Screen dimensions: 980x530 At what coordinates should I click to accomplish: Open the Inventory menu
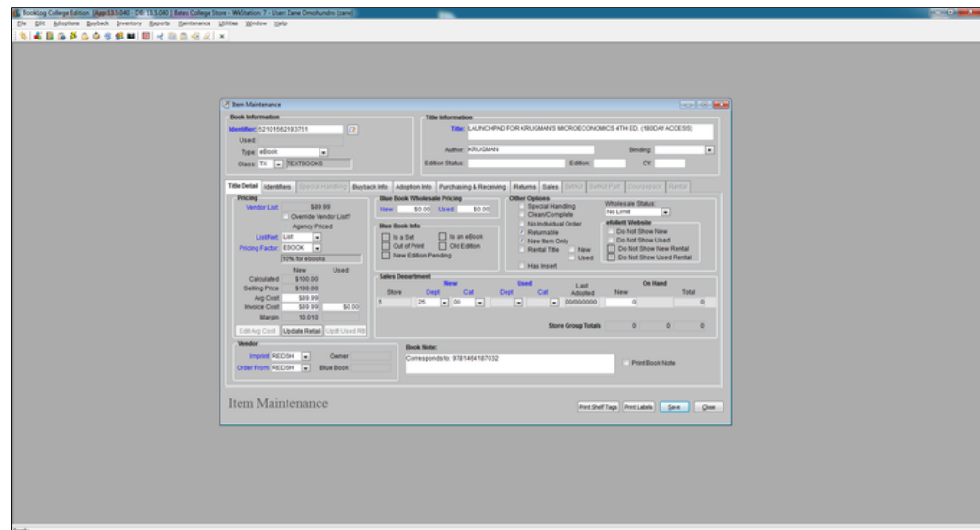point(129,23)
